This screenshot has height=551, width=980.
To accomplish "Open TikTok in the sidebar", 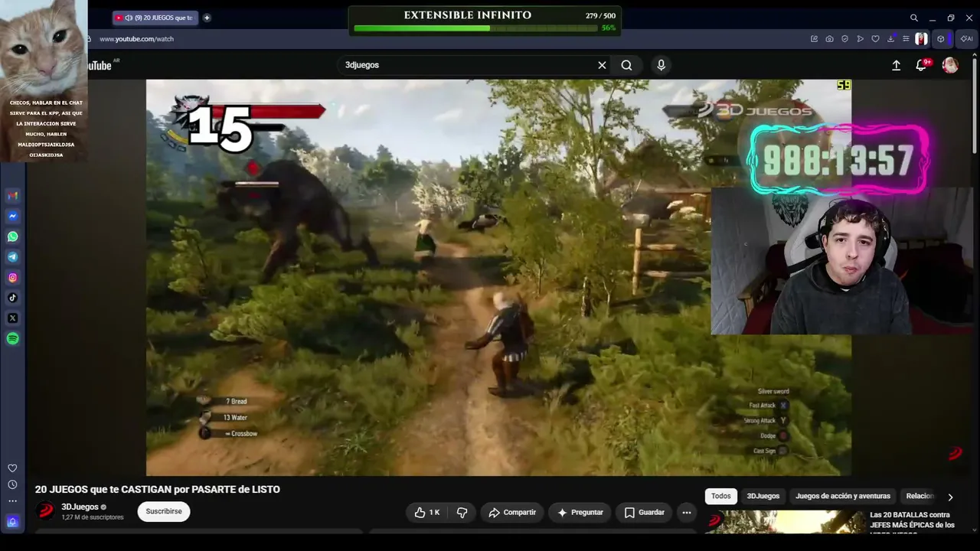I will [12, 298].
